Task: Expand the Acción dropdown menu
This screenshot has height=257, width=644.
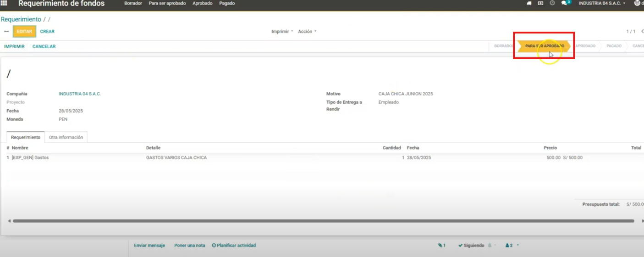Action: 307,32
